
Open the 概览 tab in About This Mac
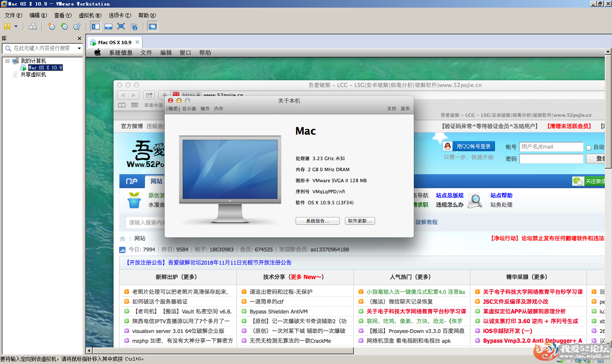pyautogui.click(x=173, y=109)
